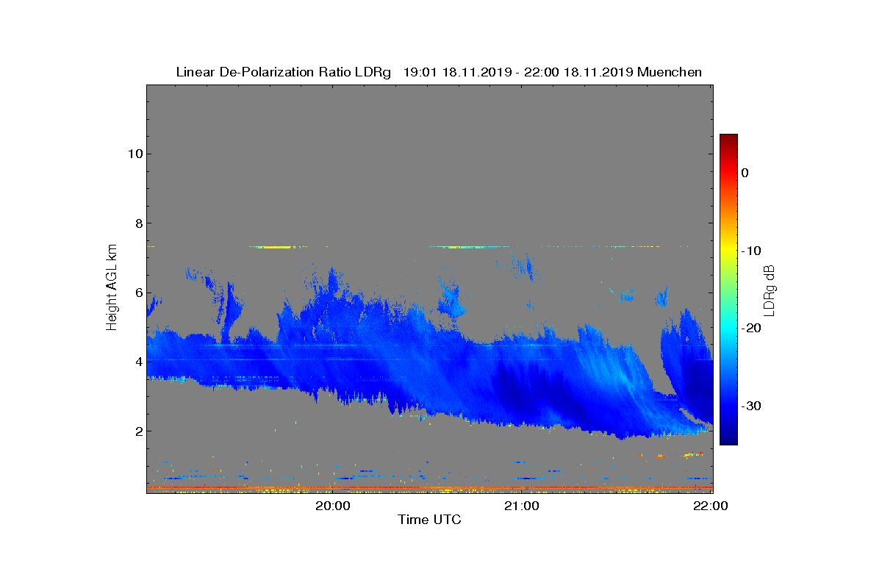882x588 pixels.
Task: Click the red ground-clutter band near the plot bottom
Action: (429, 487)
